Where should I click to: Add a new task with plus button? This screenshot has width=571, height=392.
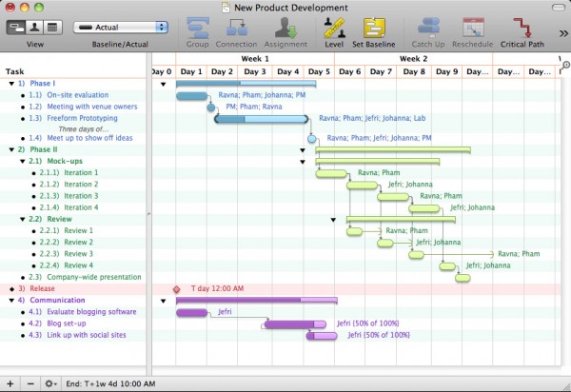[11, 383]
